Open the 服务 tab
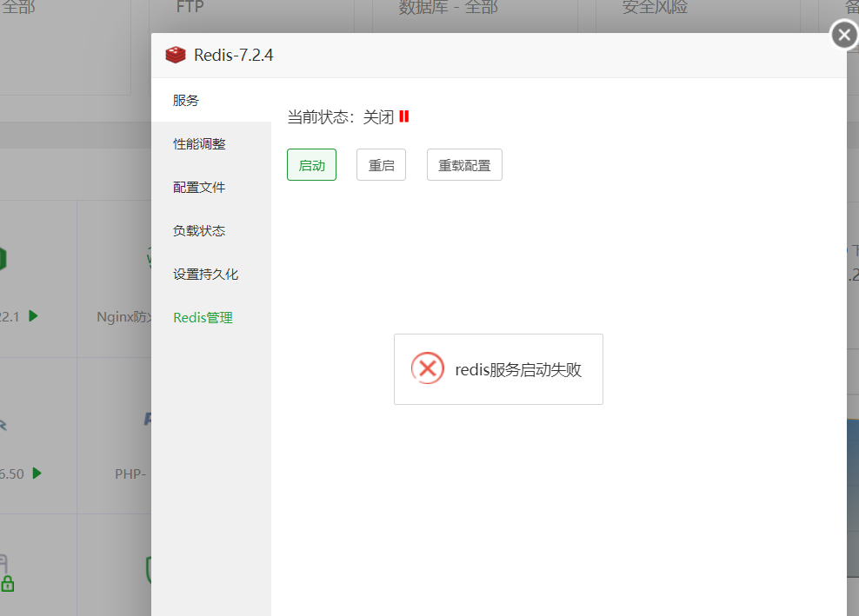 (x=186, y=100)
